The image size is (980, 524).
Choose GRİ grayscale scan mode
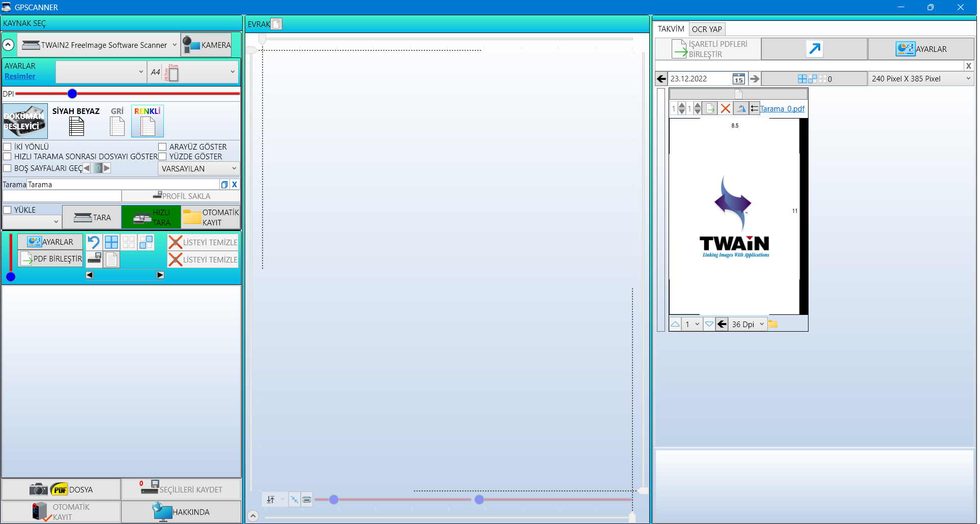pos(117,121)
